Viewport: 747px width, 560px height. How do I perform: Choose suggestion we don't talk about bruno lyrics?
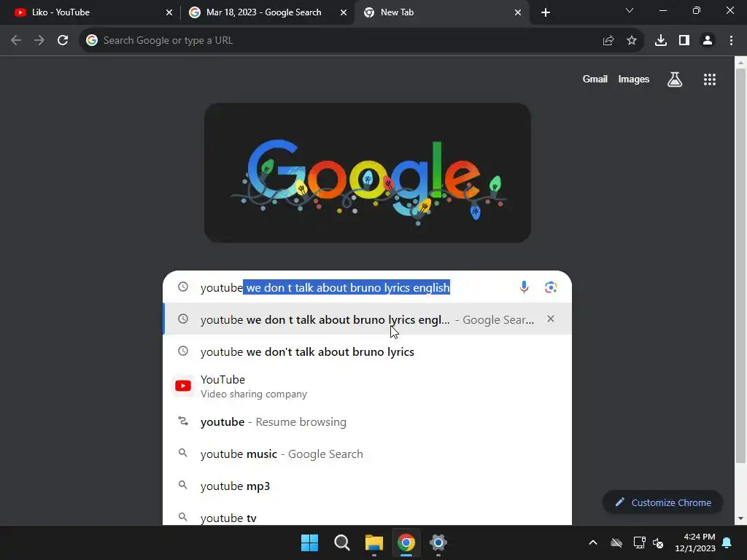(x=367, y=351)
